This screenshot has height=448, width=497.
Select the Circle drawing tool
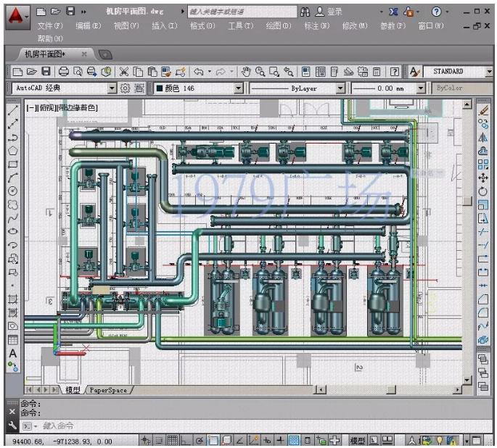[12, 191]
